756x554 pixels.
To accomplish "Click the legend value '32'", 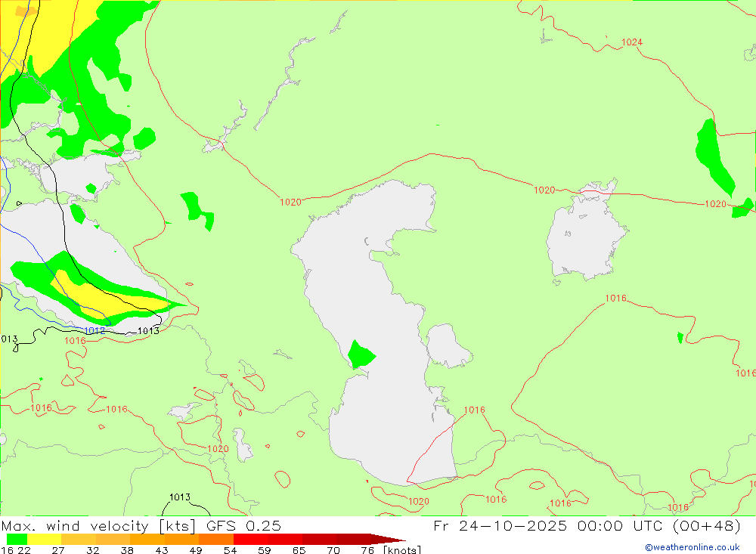I will [92, 550].
